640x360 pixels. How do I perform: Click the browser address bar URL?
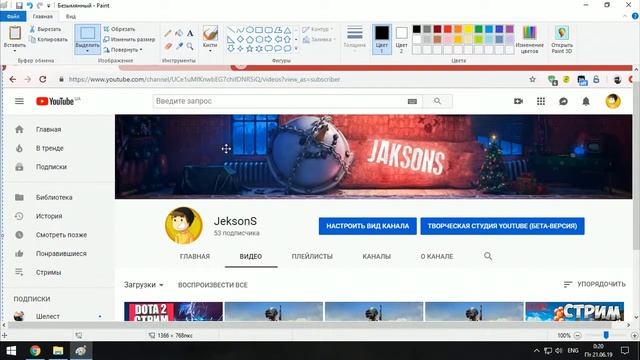pos(204,79)
